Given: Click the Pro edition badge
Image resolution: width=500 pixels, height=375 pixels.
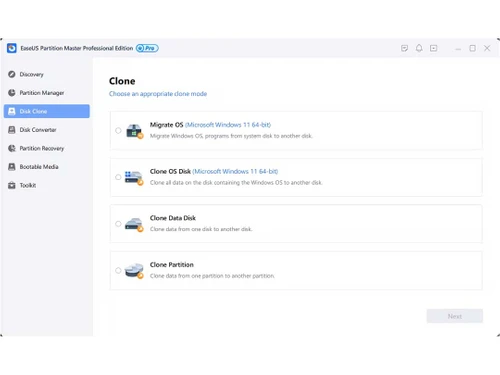Looking at the screenshot, I should [x=147, y=48].
